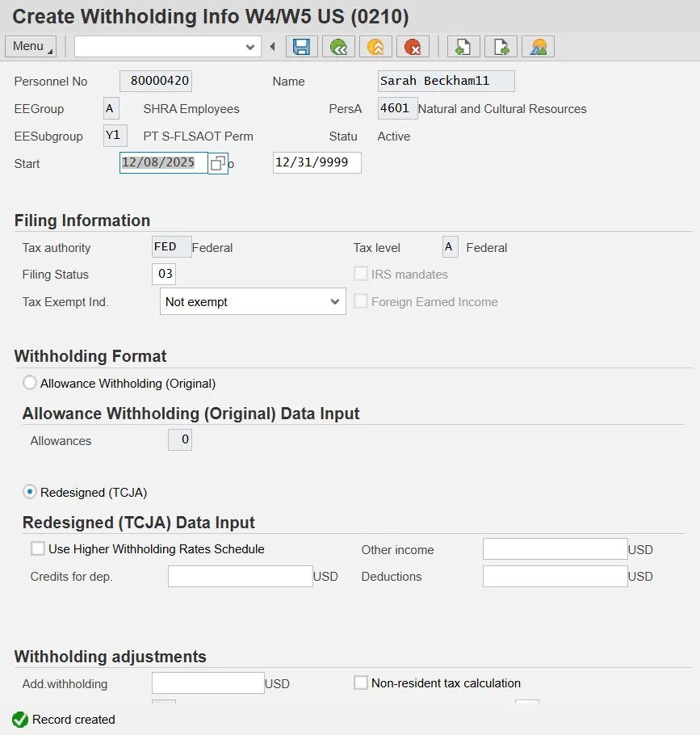This screenshot has width=700, height=735.
Task: Click the Withholding adjustments heading
Action: click(111, 656)
